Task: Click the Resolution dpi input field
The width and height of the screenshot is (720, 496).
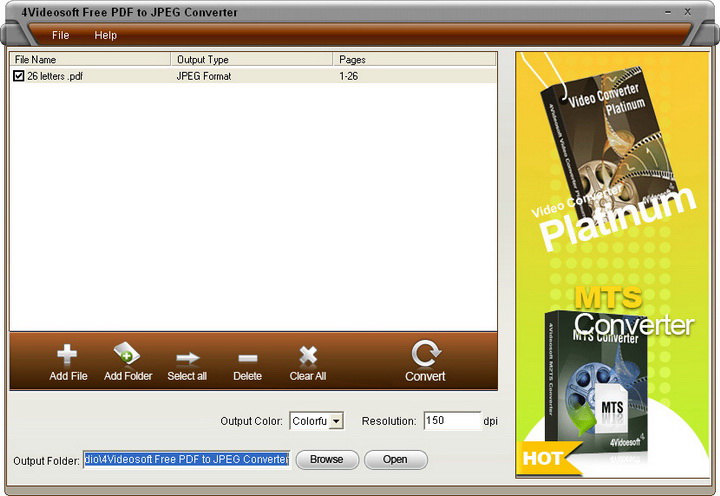Action: coord(452,421)
